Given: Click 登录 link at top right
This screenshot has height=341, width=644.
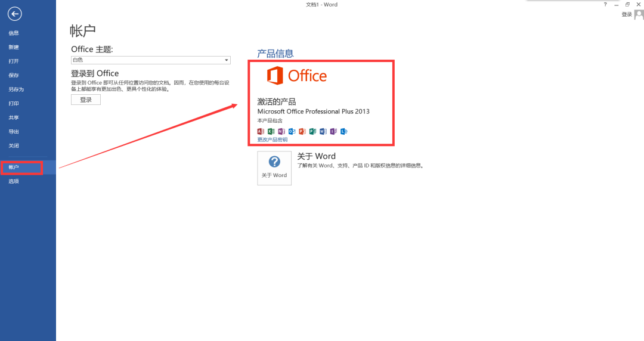Looking at the screenshot, I should click(x=626, y=14).
